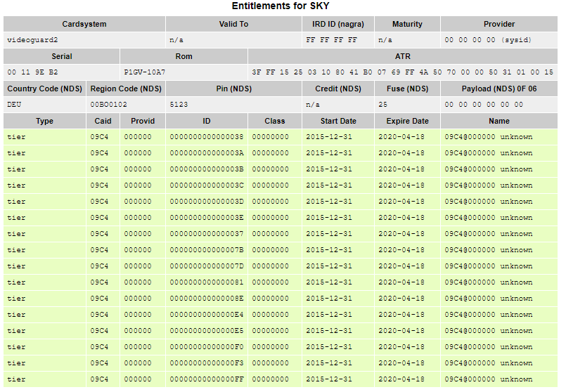
Task: Click the provider value 00 00 00 00 (sysid)
Action: click(x=488, y=40)
